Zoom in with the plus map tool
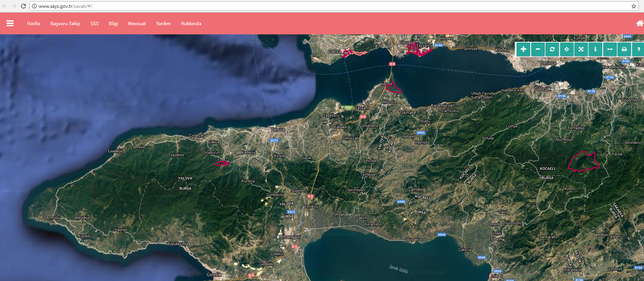This screenshot has width=644, height=281. (x=523, y=49)
